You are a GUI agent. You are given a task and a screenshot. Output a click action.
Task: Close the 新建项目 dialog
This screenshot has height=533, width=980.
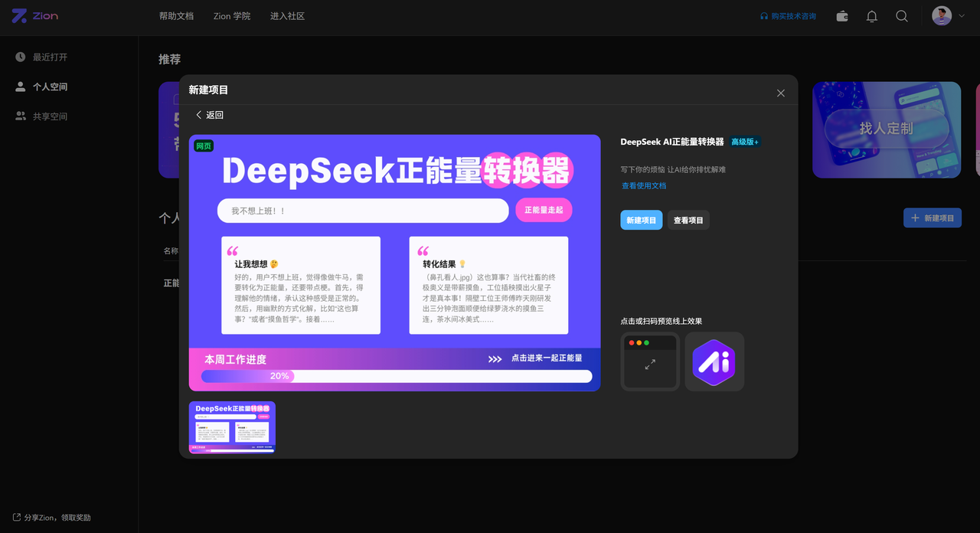coord(781,93)
